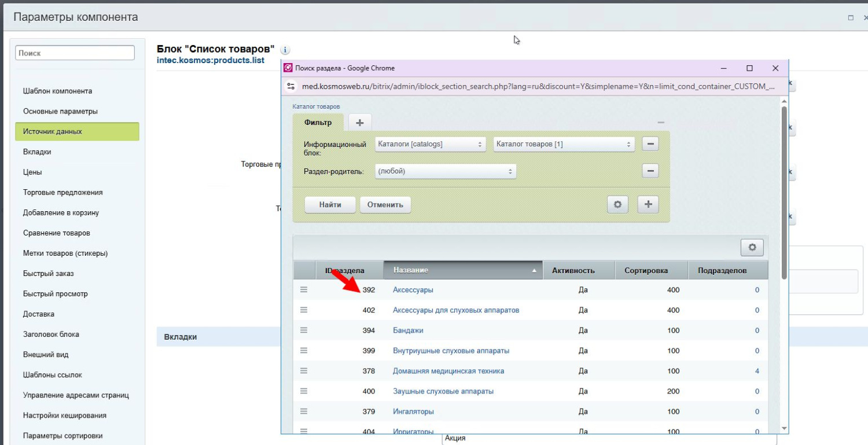The width and height of the screenshot is (868, 445).
Task: Remove the Информационный блок filter row
Action: 650,144
